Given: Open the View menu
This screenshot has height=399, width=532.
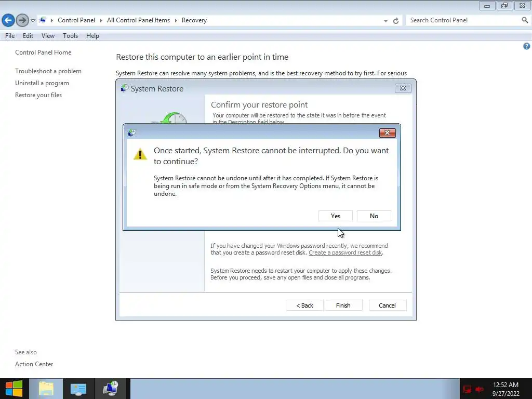Looking at the screenshot, I should 48,36.
